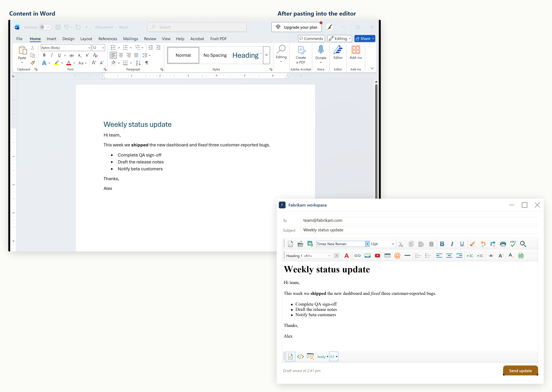Insert a hyperlink with the link icon
Screen dimensions: 552x392
point(358,256)
